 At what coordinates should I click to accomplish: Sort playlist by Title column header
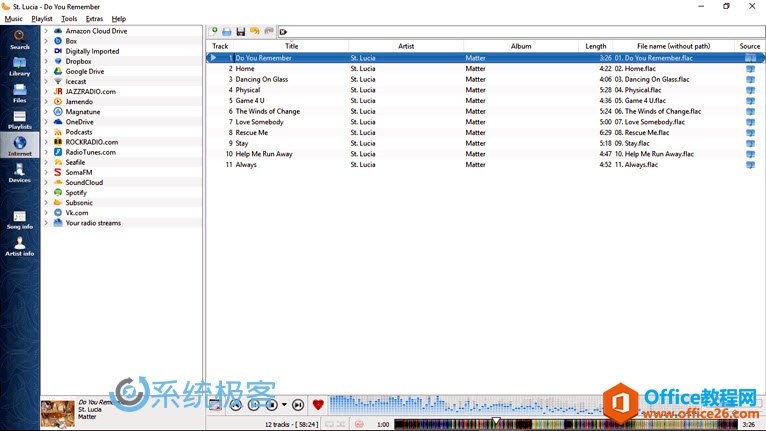tap(291, 46)
